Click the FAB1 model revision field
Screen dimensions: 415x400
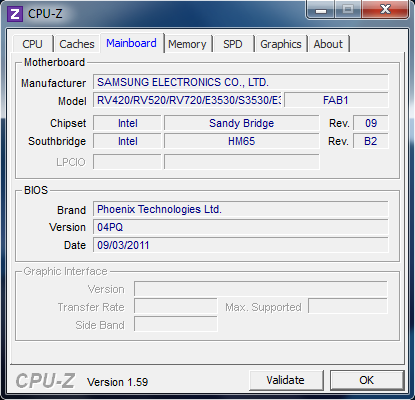pyautogui.click(x=336, y=100)
